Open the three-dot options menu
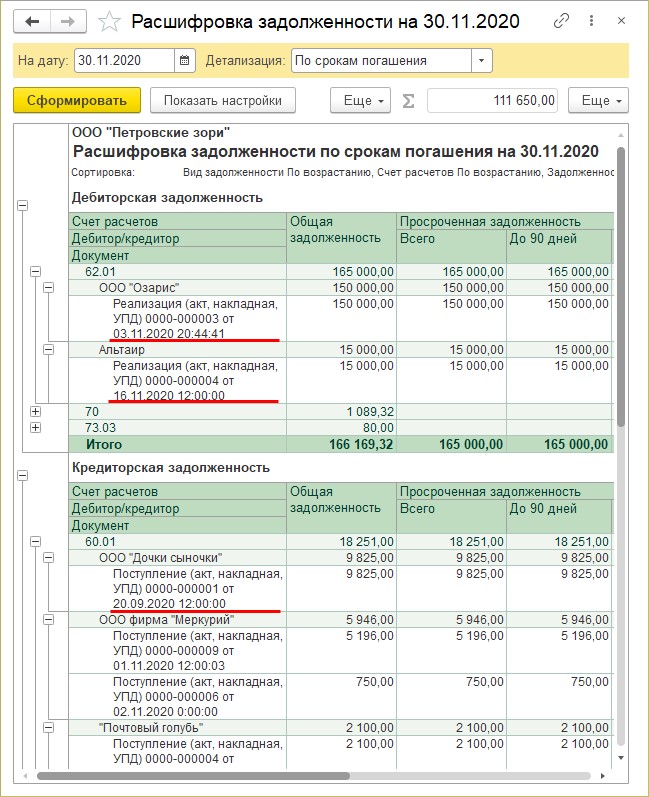Screen dimensions: 649x797 click(x=591, y=21)
